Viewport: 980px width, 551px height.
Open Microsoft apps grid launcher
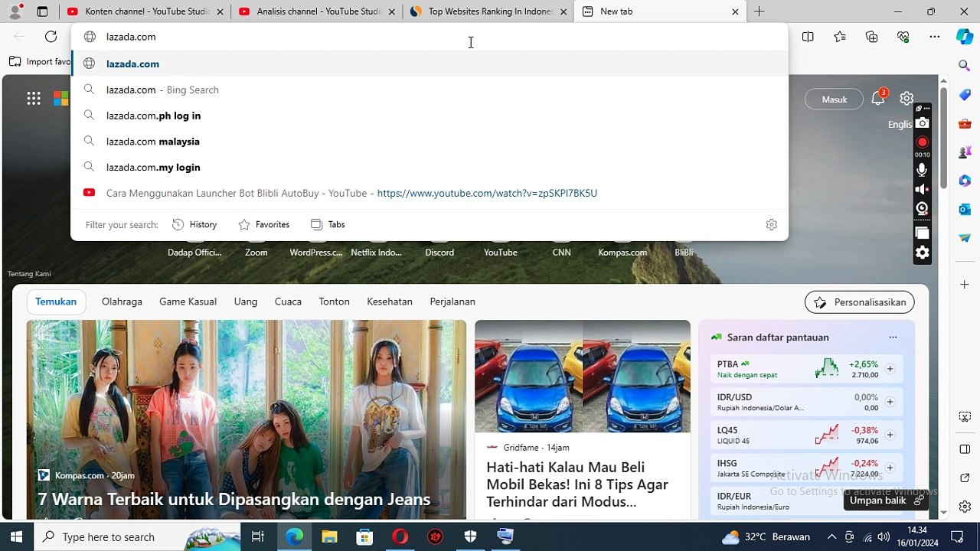34,98
